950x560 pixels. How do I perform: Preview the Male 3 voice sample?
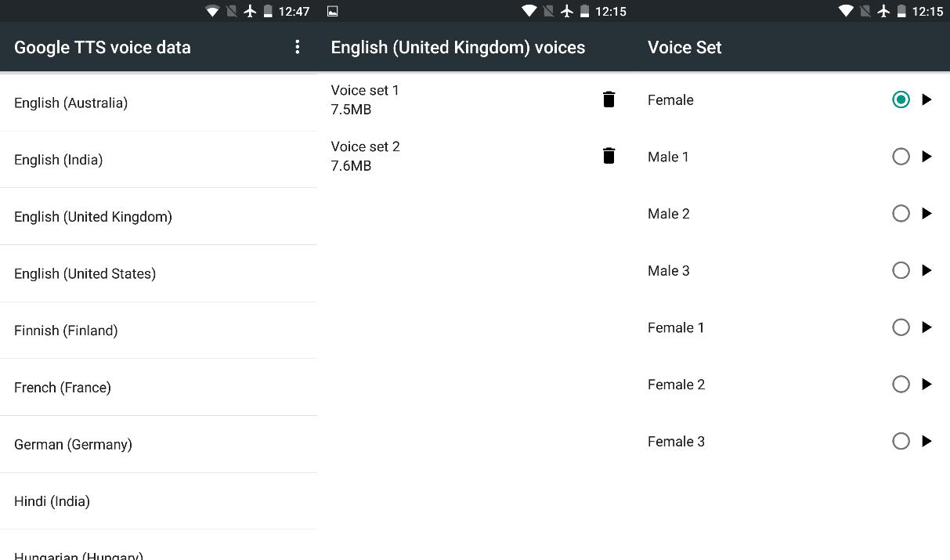click(927, 270)
